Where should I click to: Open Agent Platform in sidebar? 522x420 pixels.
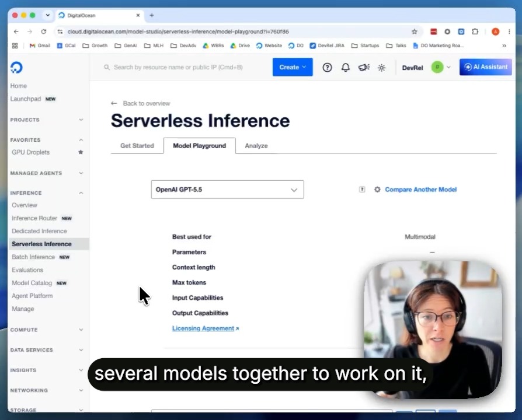tap(32, 296)
